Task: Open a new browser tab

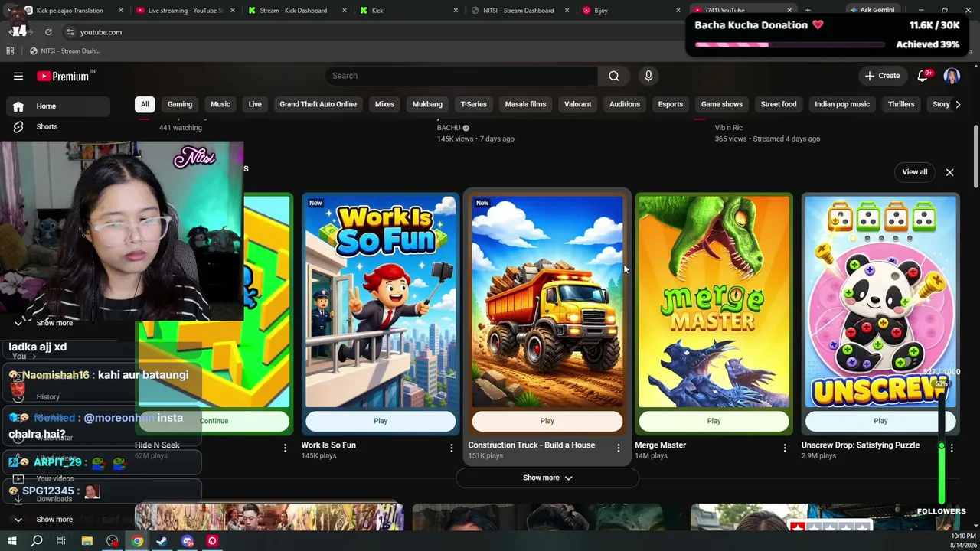Action: point(808,11)
